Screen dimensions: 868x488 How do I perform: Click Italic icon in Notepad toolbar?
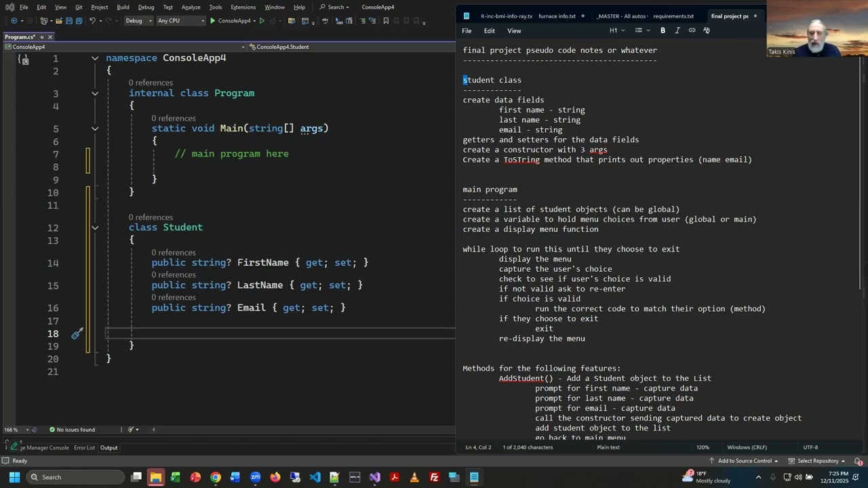pyautogui.click(x=677, y=30)
